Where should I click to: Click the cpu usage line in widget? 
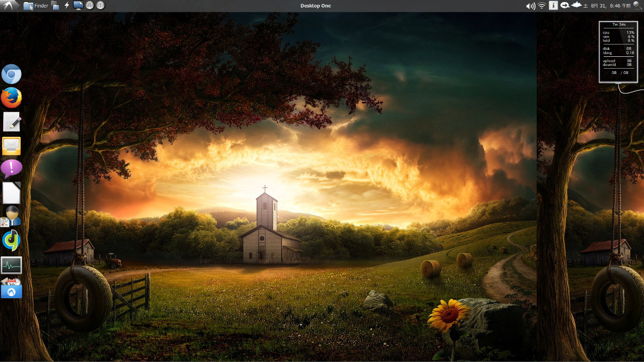618,33
